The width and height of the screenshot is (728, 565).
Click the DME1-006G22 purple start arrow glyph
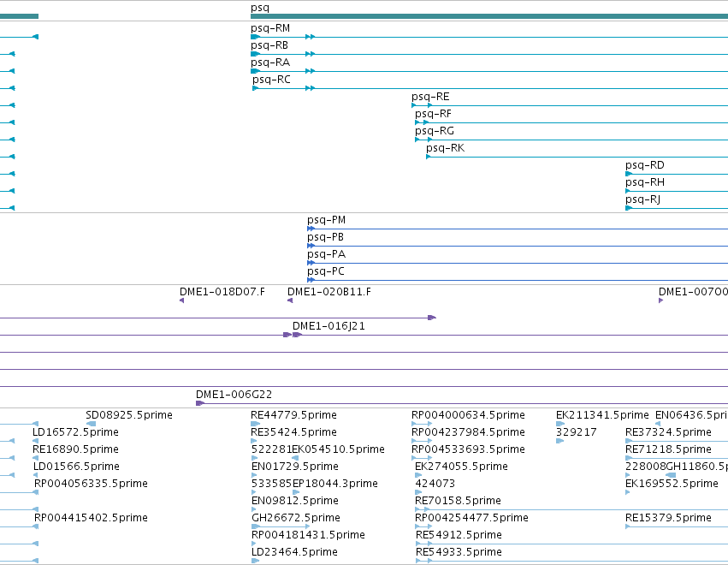click(x=200, y=403)
